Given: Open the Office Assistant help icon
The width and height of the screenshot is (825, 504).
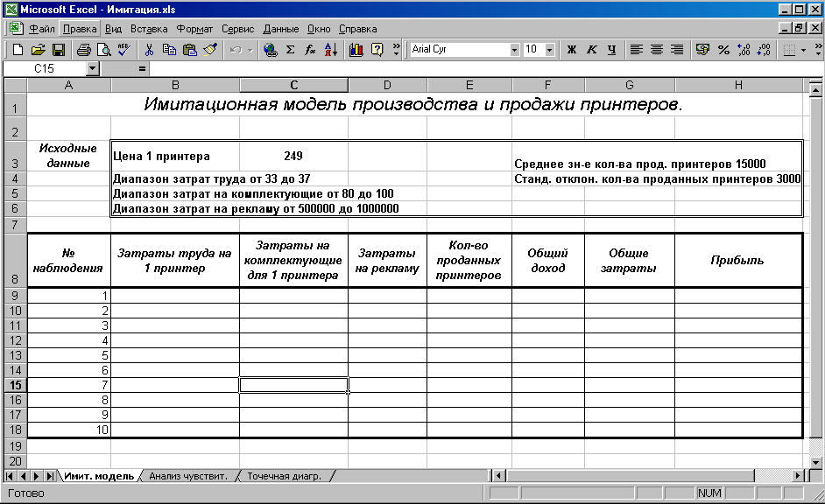Looking at the screenshot, I should 377,50.
